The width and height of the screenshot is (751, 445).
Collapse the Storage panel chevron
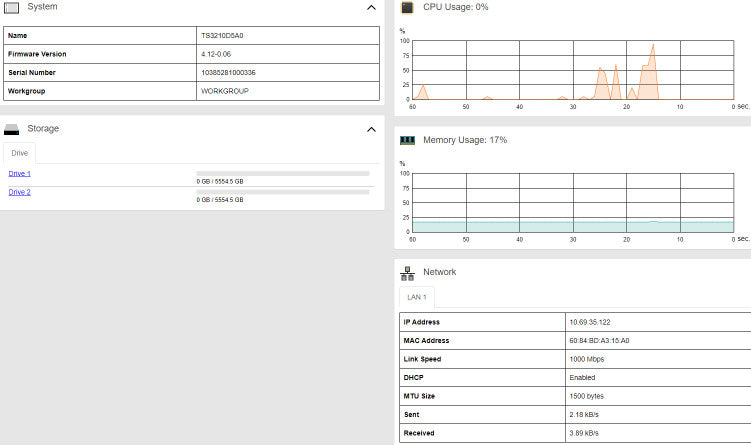point(371,129)
